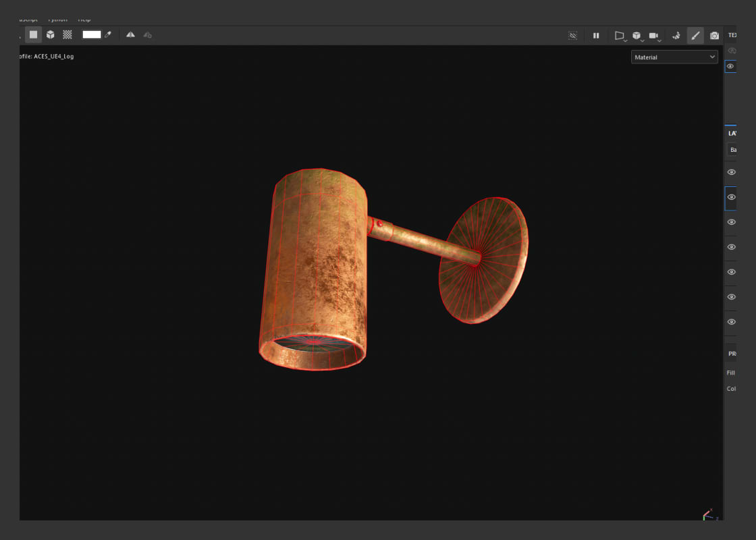Toggle the pause engine computation button

tap(597, 35)
